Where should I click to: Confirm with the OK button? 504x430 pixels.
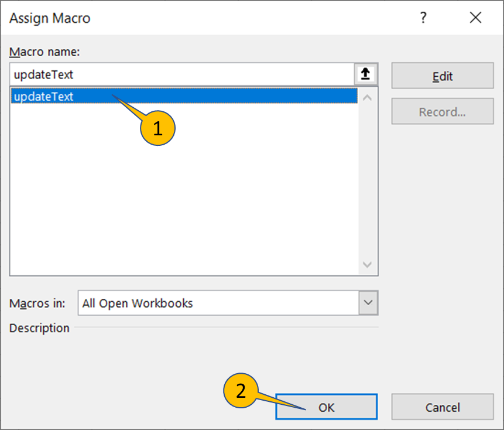[x=326, y=407]
